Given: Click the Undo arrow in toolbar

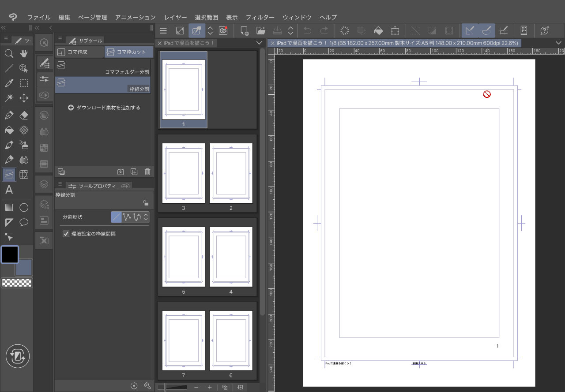Looking at the screenshot, I should tap(308, 31).
